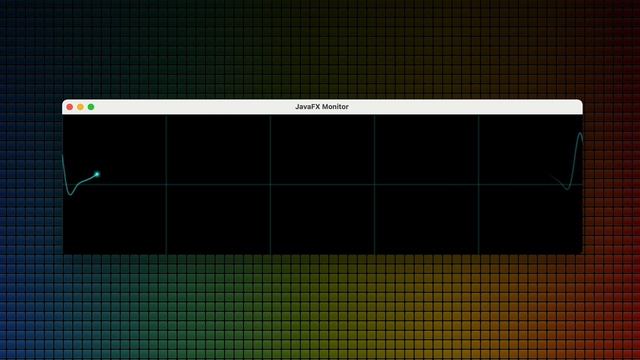
Task: Click the glowing dot on the waveform
Action: [97, 174]
